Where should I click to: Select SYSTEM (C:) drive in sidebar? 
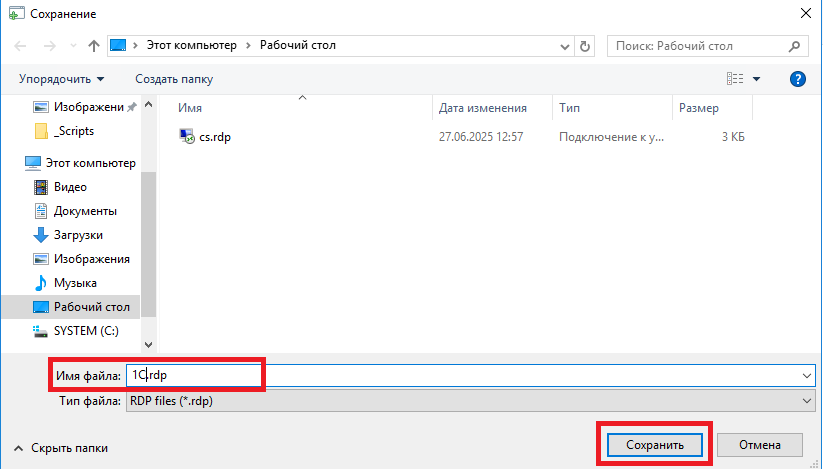tap(88, 331)
